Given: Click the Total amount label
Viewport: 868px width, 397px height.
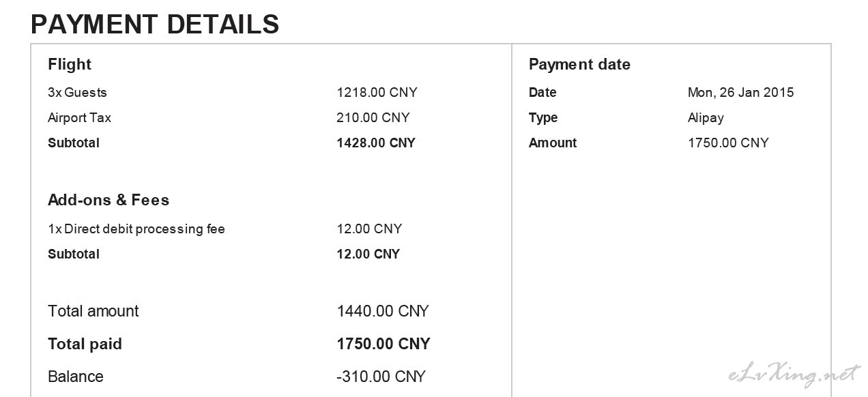Looking at the screenshot, I should point(93,311).
